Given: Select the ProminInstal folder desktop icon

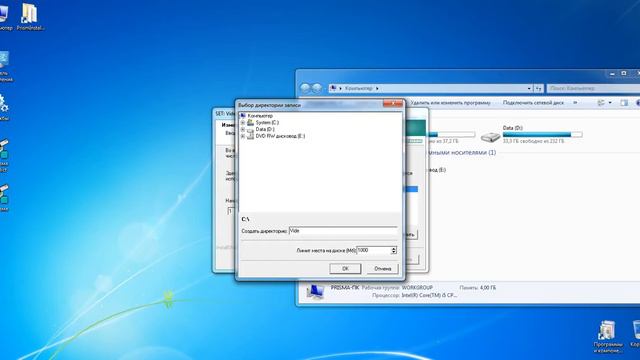Looking at the screenshot, I should (30, 17).
